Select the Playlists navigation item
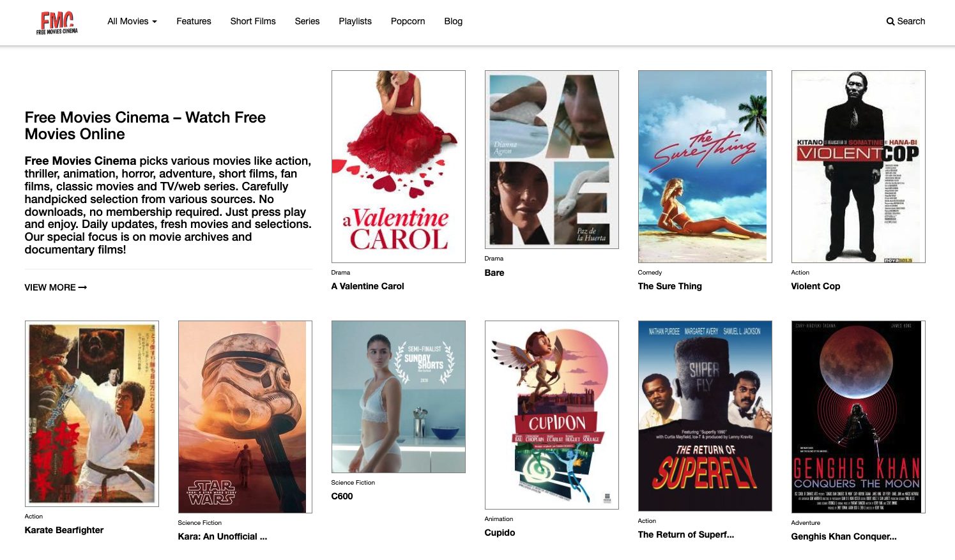The height and width of the screenshot is (560, 955). [x=355, y=21]
